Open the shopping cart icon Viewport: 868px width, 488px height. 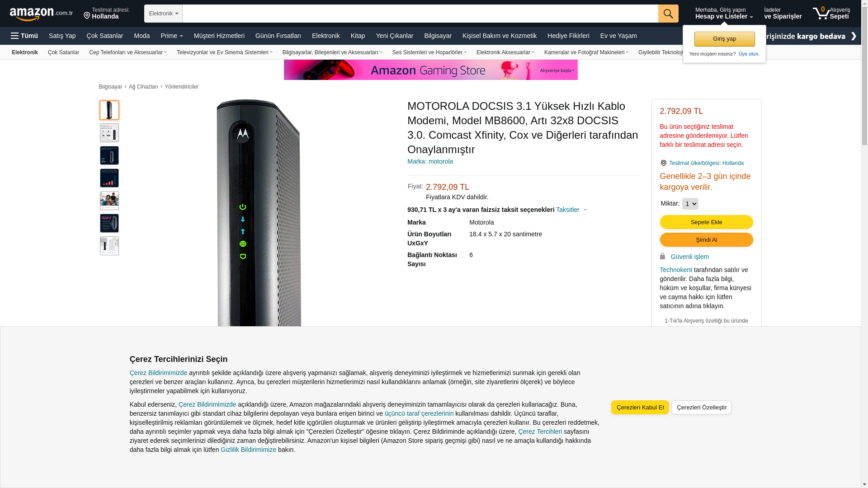tap(821, 13)
